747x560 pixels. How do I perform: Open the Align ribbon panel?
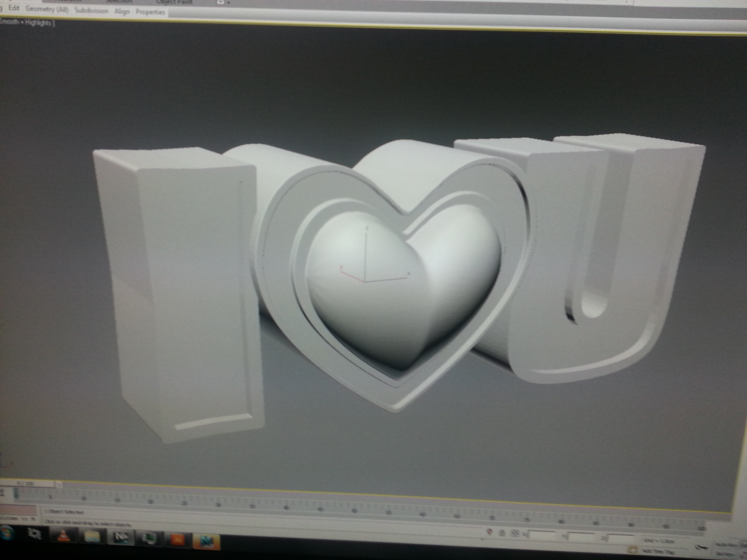point(122,12)
